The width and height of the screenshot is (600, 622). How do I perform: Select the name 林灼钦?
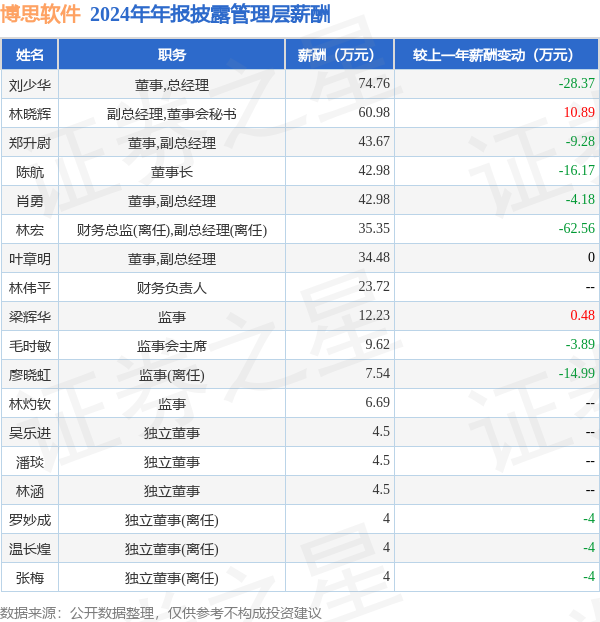(x=30, y=404)
